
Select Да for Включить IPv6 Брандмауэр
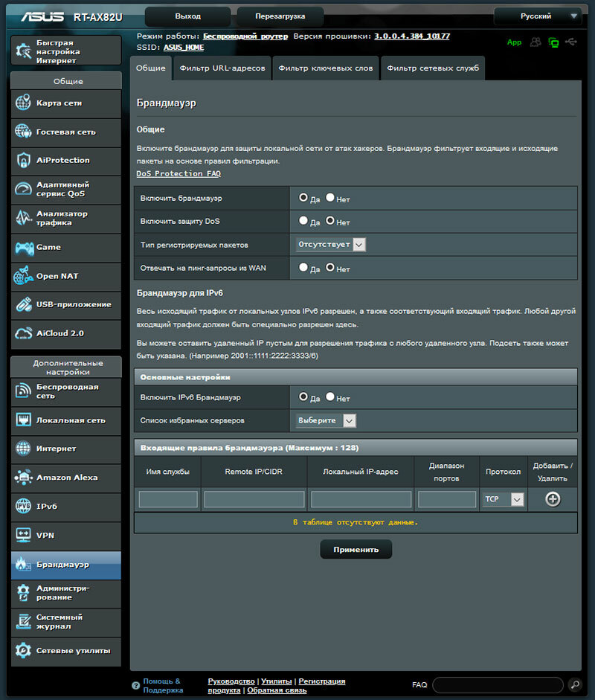(x=303, y=396)
